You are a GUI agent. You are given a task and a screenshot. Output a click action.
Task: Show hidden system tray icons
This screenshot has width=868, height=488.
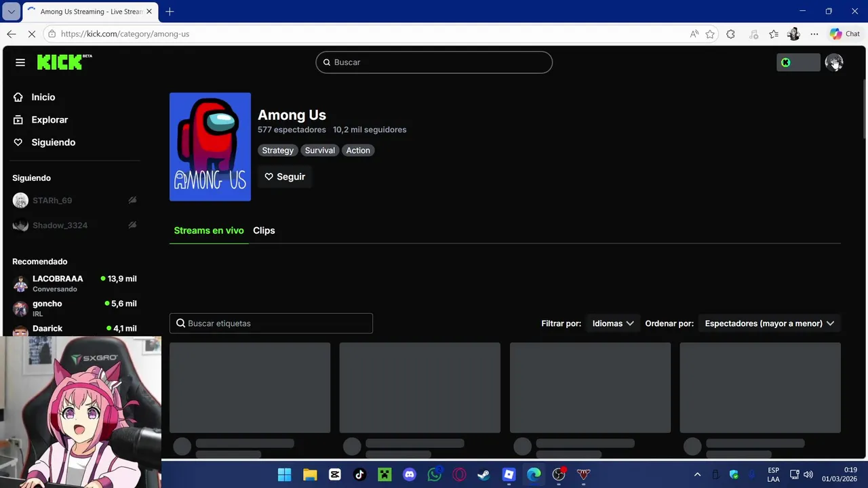click(x=697, y=474)
